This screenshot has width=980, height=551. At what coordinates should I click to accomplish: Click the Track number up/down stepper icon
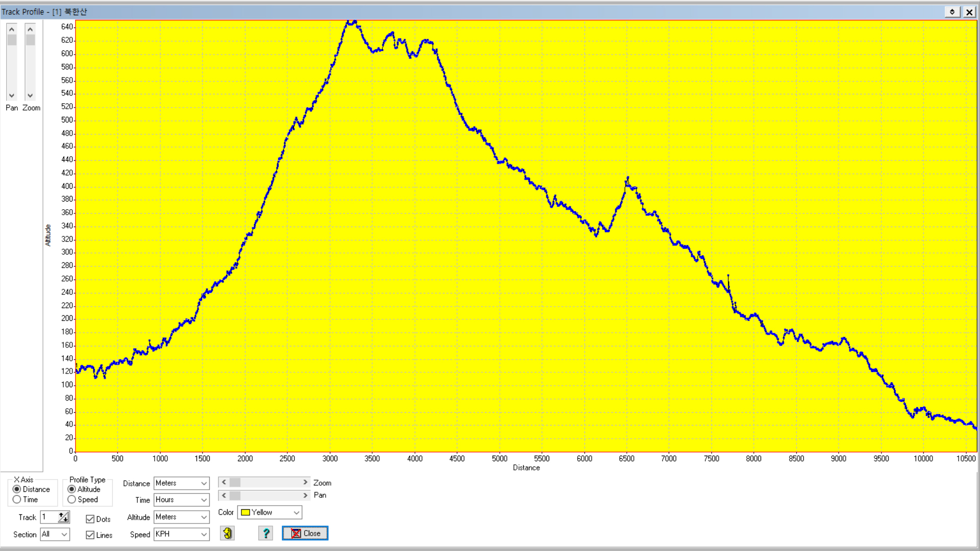click(63, 517)
